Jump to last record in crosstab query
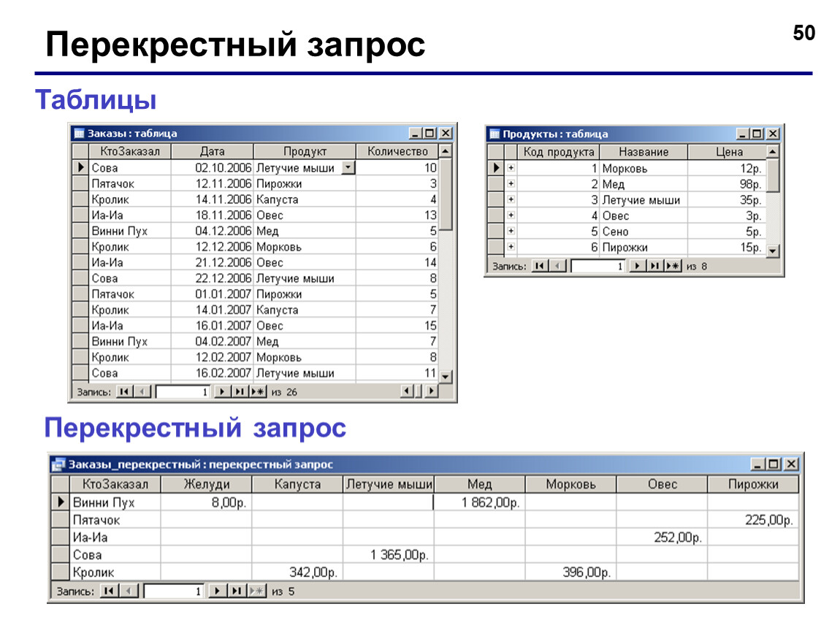The image size is (840, 631). pos(236,591)
